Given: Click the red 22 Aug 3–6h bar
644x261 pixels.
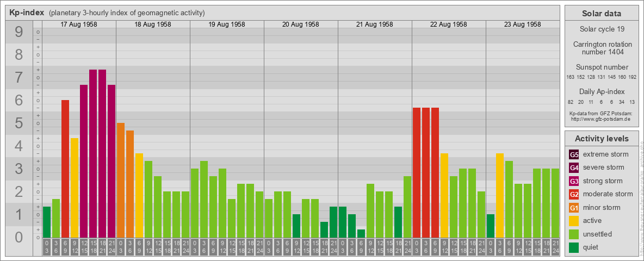Looking at the screenshot, I should pos(425,173).
